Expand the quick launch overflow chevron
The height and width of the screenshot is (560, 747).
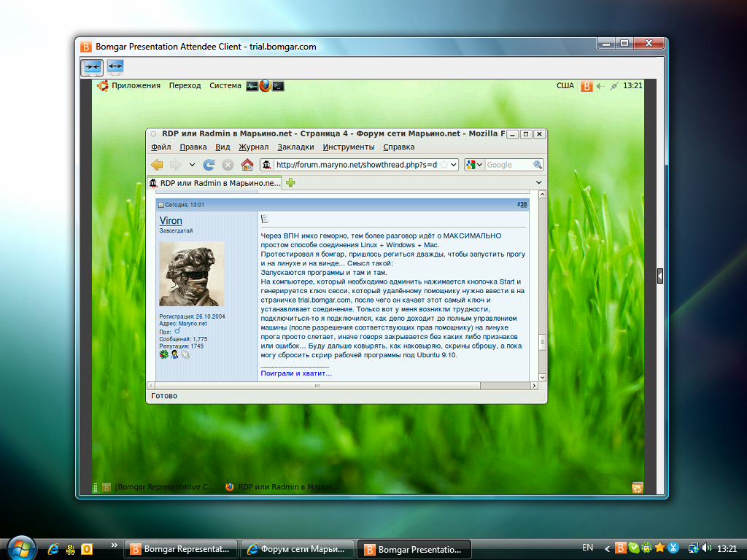[115, 545]
